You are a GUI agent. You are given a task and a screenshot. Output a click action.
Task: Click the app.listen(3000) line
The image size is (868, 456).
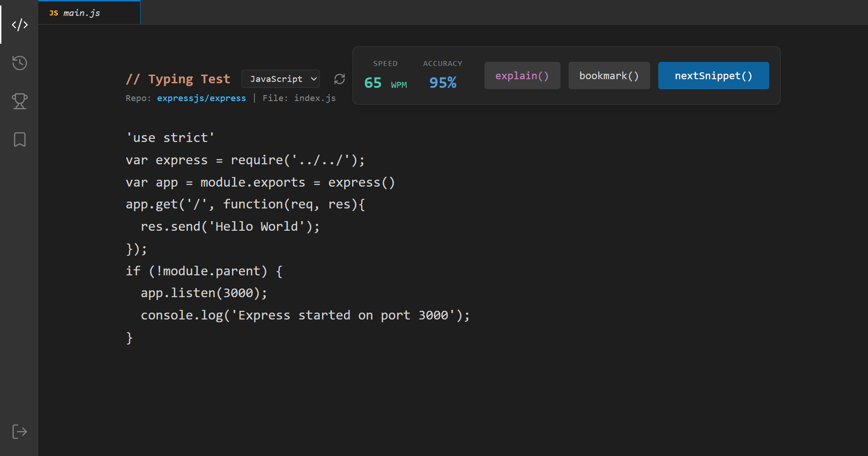coord(204,293)
